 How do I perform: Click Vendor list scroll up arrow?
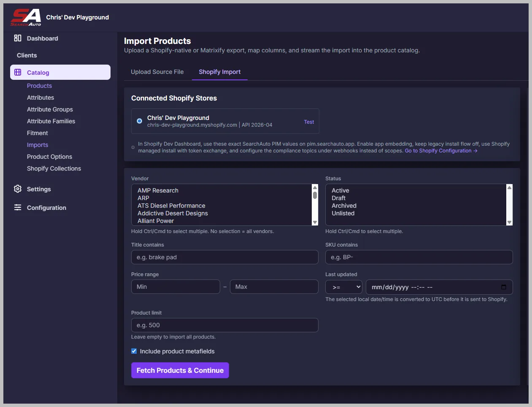(x=315, y=187)
